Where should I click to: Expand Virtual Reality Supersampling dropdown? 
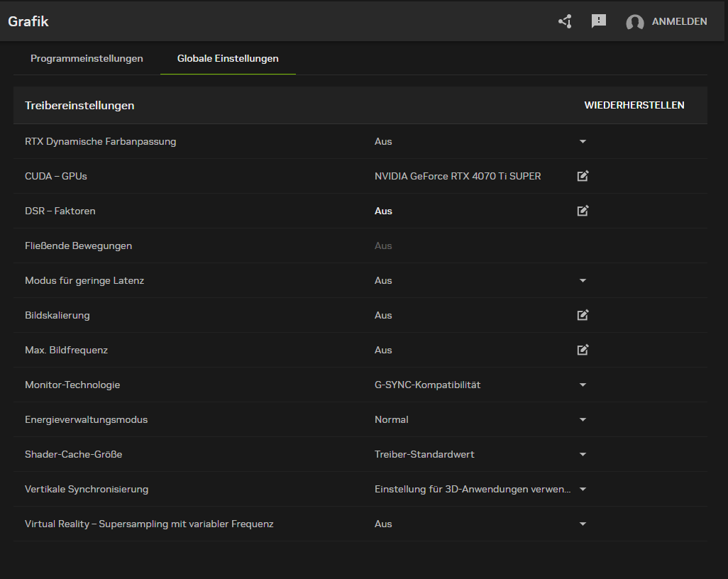[x=583, y=524]
